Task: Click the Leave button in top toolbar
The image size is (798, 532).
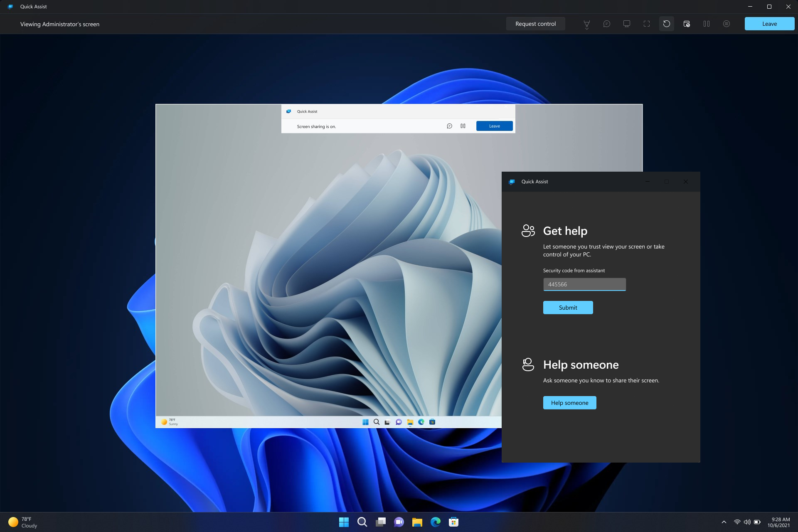Action: point(769,24)
